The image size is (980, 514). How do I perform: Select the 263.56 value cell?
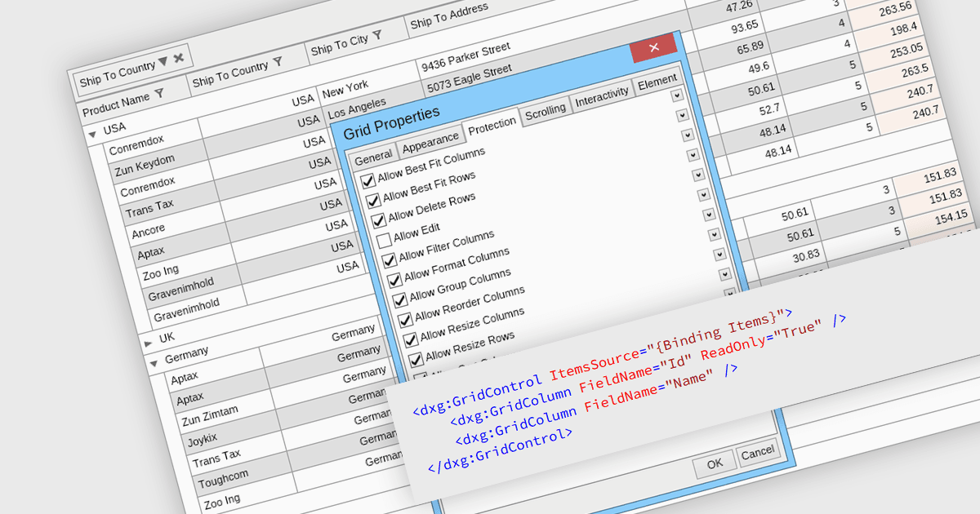[x=895, y=10]
